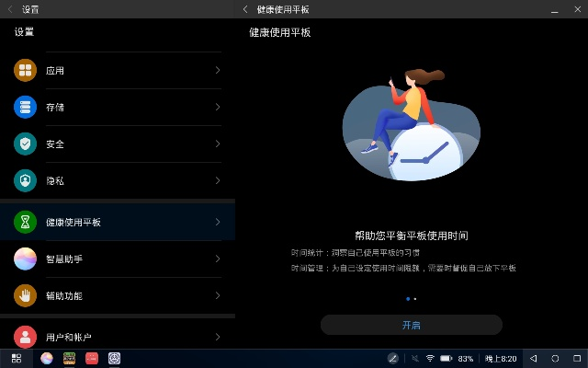This screenshot has height=368, width=588.
Task: Click the 辅助功能 hand icon
Action: (x=26, y=295)
